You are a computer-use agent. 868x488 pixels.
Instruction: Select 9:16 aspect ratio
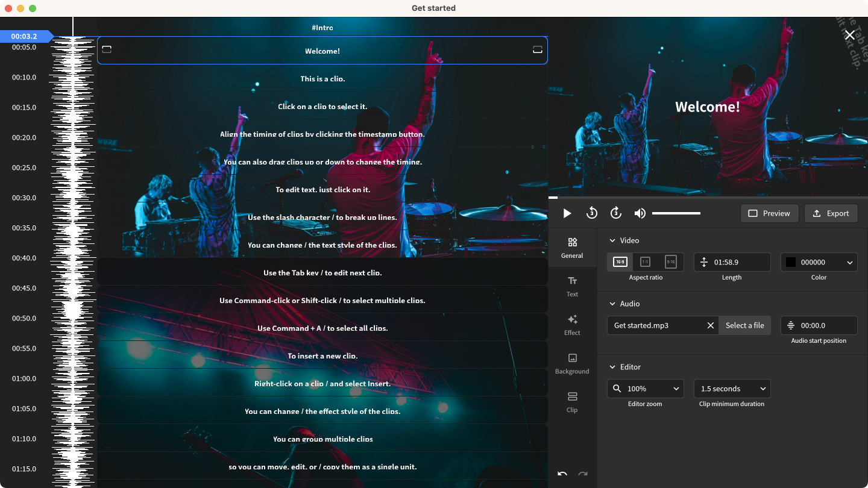click(x=670, y=262)
